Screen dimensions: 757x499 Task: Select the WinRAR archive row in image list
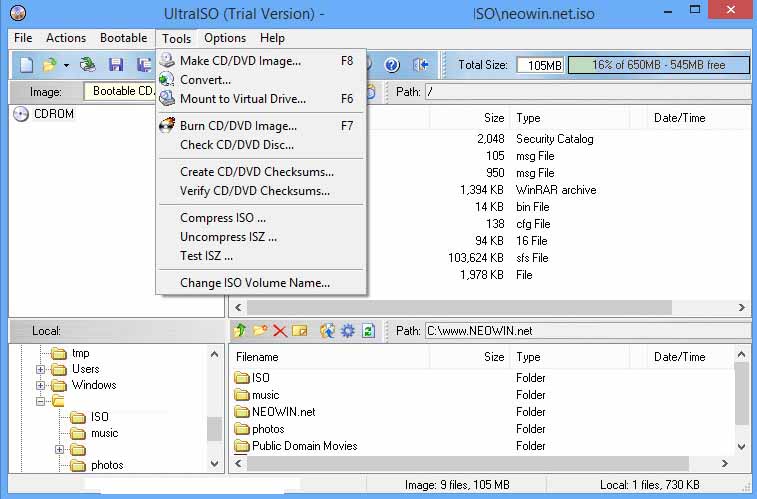coord(488,190)
